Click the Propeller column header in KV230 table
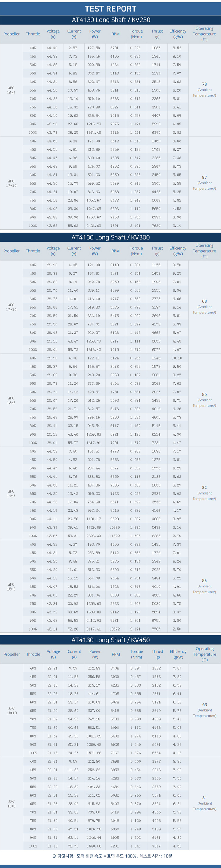221x868 pixels. click(12, 34)
